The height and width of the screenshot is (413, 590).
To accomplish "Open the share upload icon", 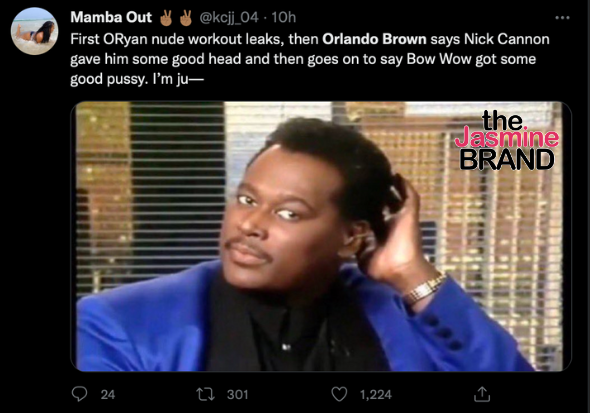I will (482, 394).
